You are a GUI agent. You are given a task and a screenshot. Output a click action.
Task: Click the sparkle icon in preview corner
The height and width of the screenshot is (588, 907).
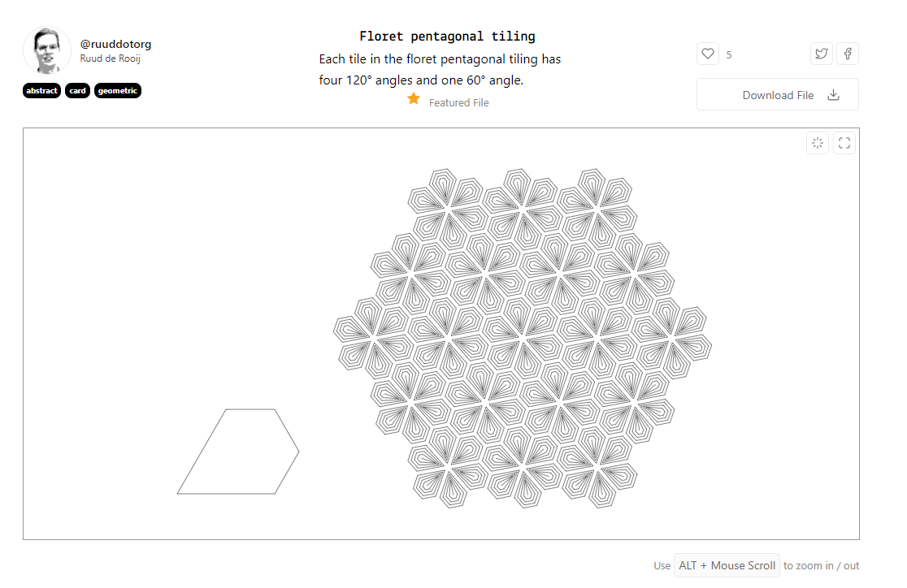tap(818, 143)
